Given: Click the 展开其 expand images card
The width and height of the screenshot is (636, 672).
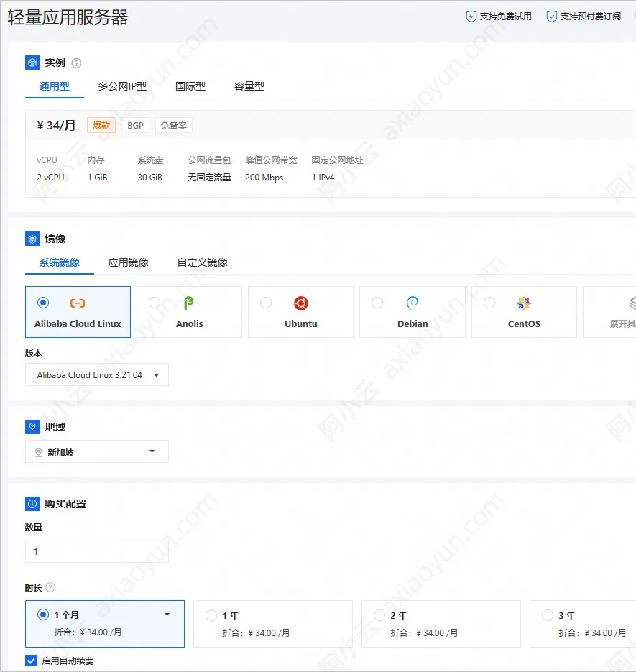Looking at the screenshot, I should tap(609, 312).
